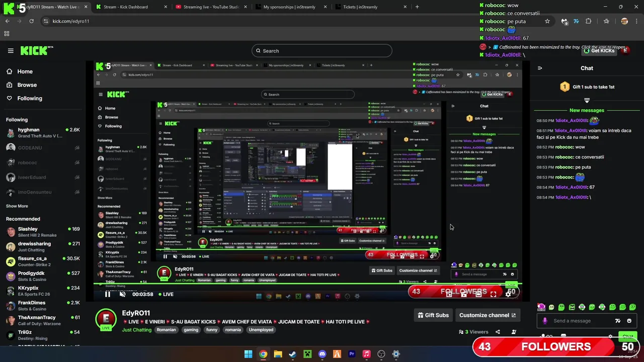Unmute the stream volume
Screen dimensions: 644x362
click(122, 295)
